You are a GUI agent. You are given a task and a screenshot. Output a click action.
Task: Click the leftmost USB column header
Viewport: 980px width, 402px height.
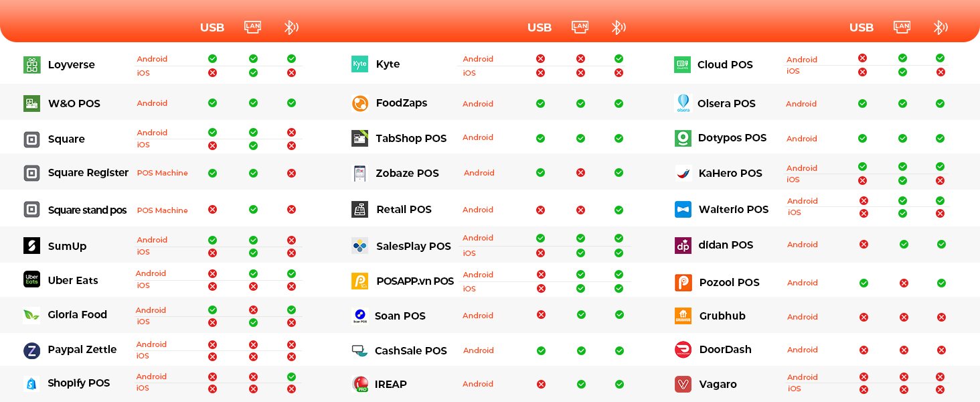pos(212,27)
